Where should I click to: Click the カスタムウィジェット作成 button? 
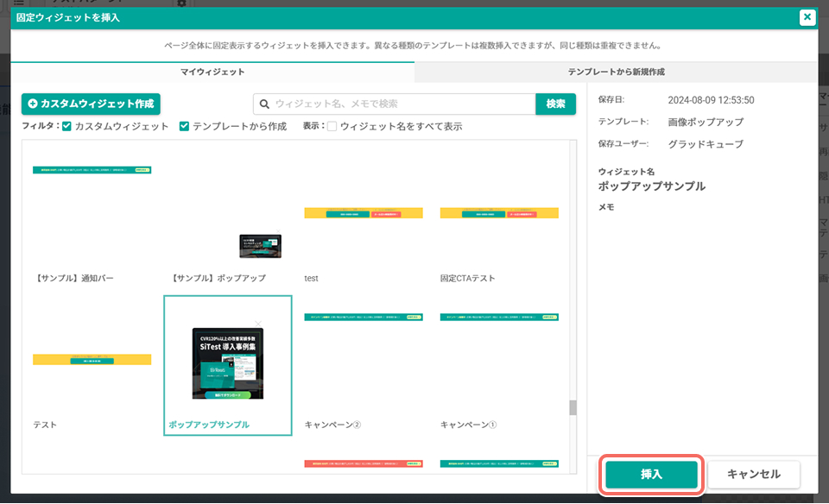point(91,104)
